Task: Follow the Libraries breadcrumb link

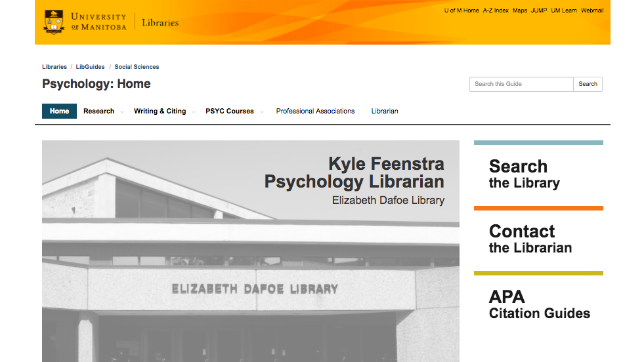Action: pyautogui.click(x=54, y=66)
